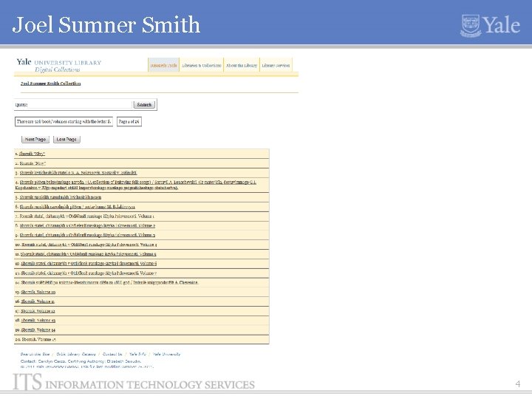Open the Library Services tab
The height and width of the screenshot is (399, 532).
click(x=276, y=65)
